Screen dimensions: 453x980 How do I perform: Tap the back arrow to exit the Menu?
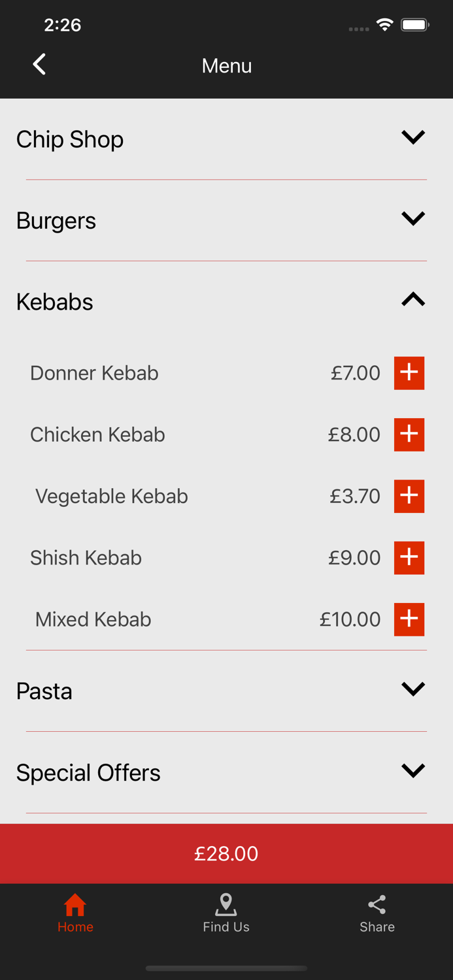[x=39, y=64]
